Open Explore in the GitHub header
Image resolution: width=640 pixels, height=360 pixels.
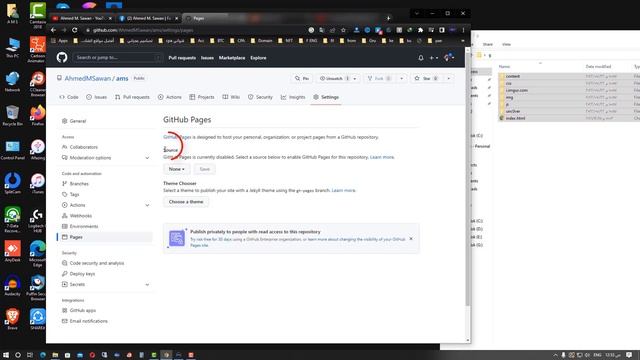pyautogui.click(x=258, y=58)
